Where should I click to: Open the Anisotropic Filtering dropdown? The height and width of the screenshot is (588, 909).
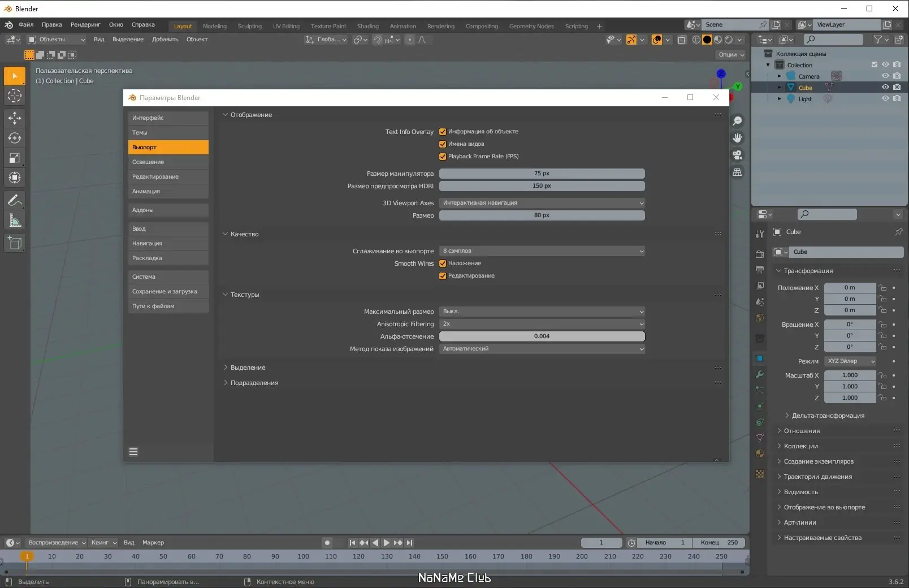tap(542, 324)
